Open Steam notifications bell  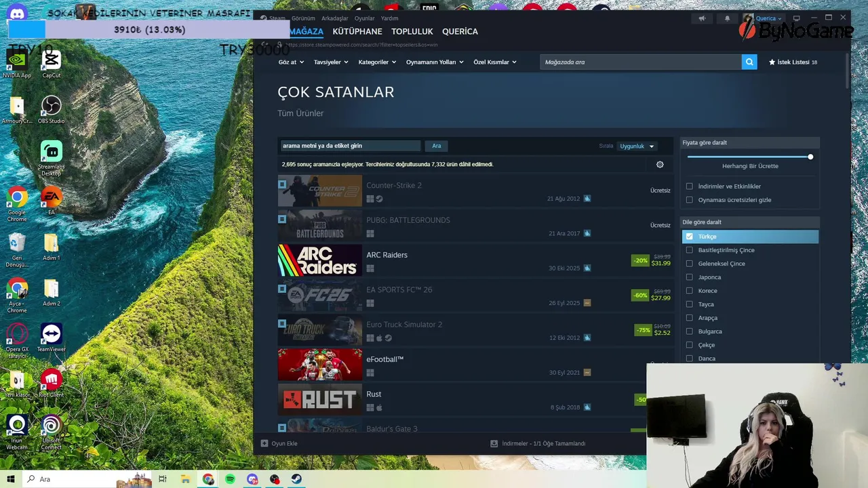(x=727, y=18)
